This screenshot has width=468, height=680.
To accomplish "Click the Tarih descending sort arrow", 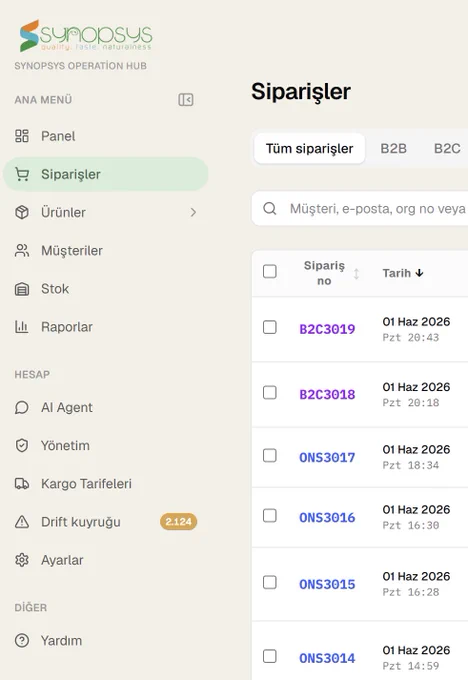I will (419, 273).
